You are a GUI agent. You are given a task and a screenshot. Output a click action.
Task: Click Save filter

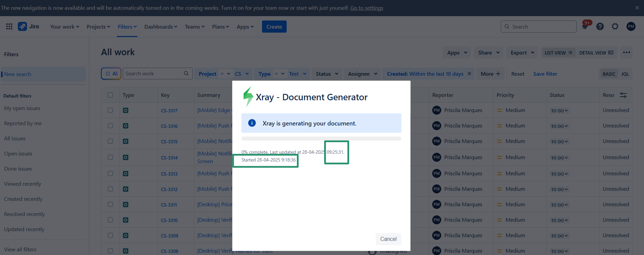(545, 74)
